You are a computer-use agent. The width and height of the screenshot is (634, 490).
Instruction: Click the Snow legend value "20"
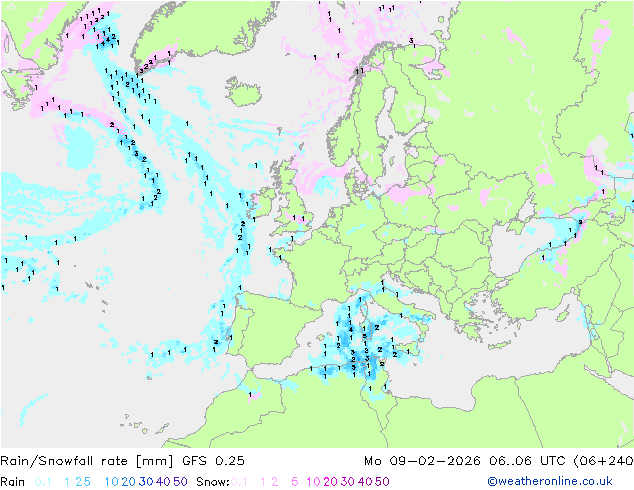pos(331,482)
